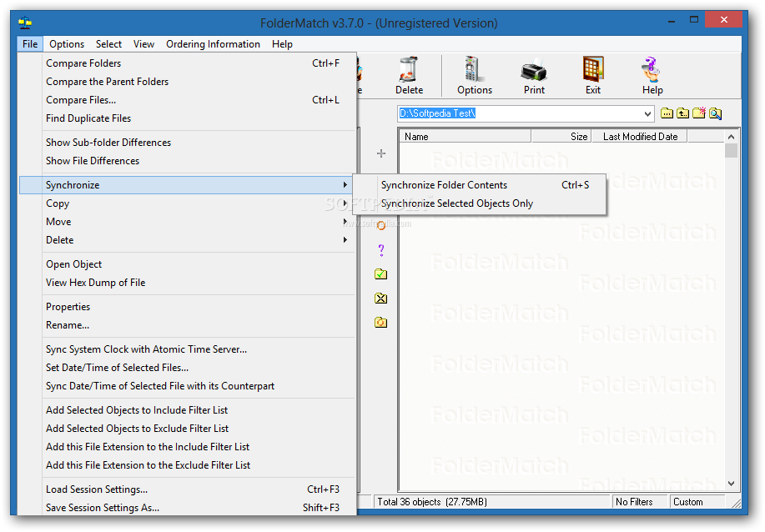Click the File menu

click(x=30, y=44)
